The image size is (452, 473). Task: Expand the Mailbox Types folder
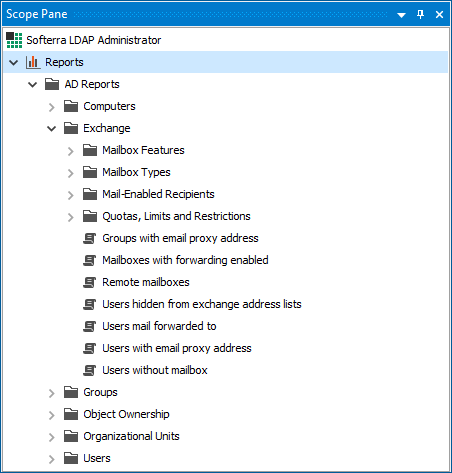pos(70,173)
